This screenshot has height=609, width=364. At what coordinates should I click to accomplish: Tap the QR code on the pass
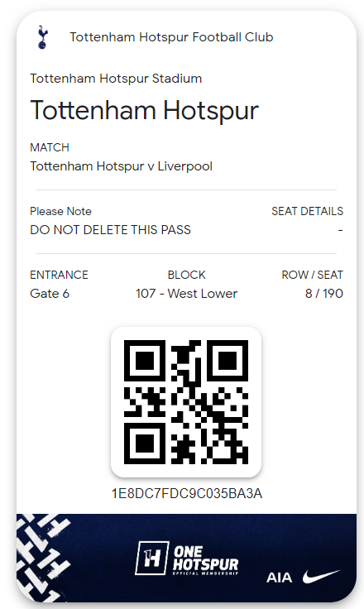pos(185,402)
